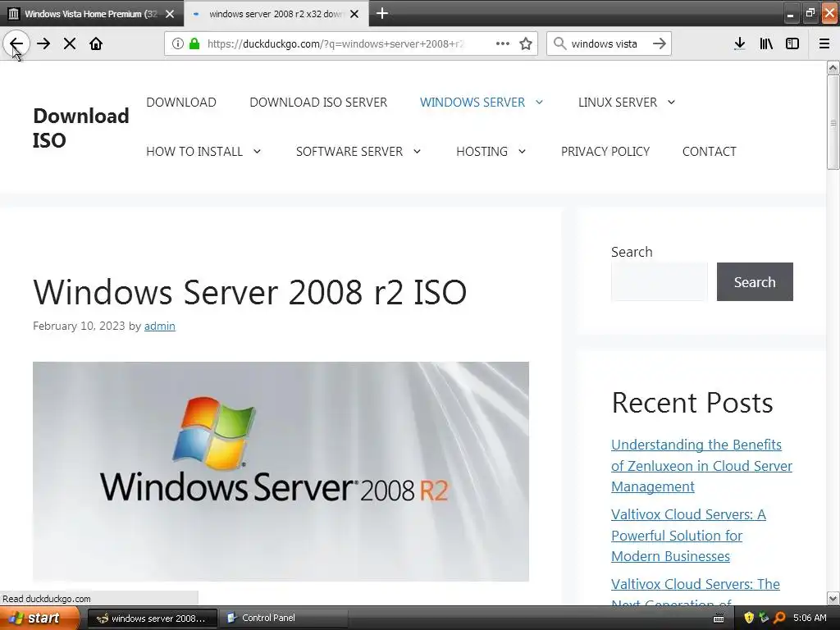Open the SOFTWARE SERVER menu link
840x630 pixels.
coord(349,152)
